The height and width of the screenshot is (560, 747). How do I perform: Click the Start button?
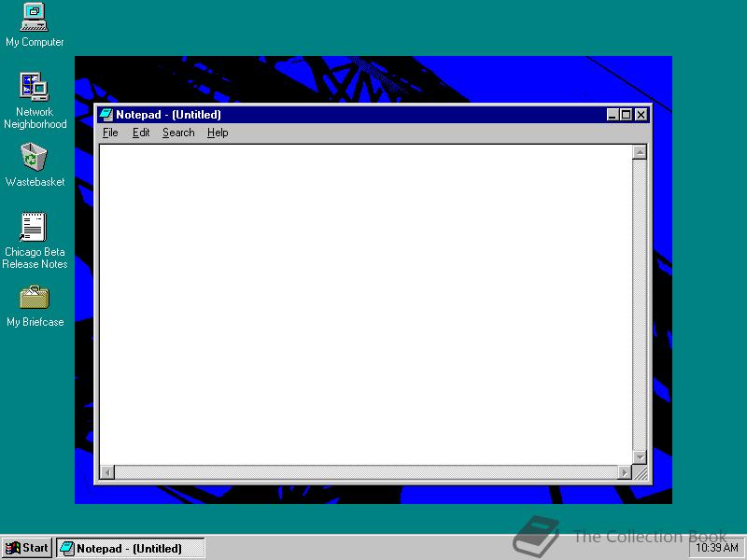point(27,548)
